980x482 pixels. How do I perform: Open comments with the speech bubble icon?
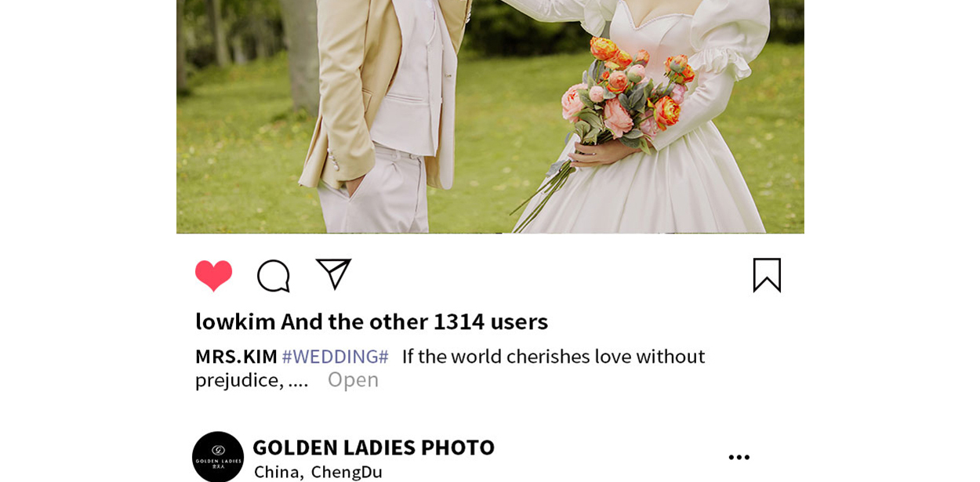tap(274, 276)
